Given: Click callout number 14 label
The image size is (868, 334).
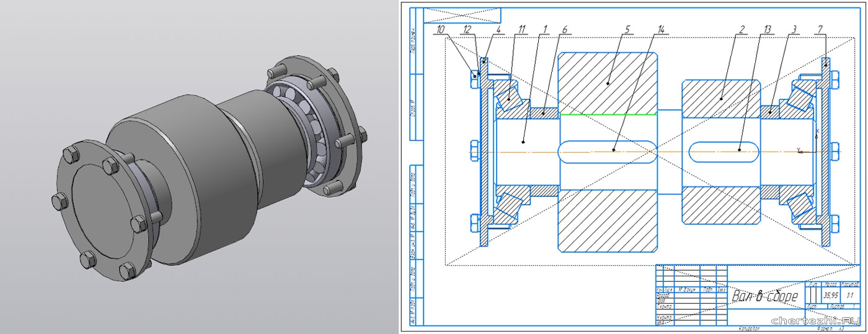Looking at the screenshot, I should pos(662,30).
